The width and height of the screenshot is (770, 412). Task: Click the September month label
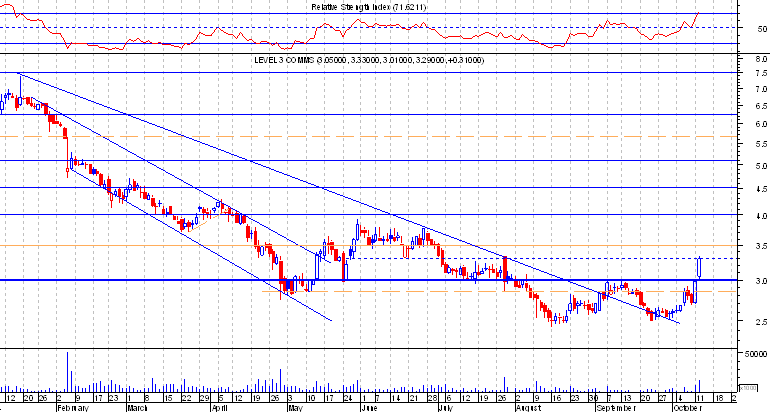615,408
